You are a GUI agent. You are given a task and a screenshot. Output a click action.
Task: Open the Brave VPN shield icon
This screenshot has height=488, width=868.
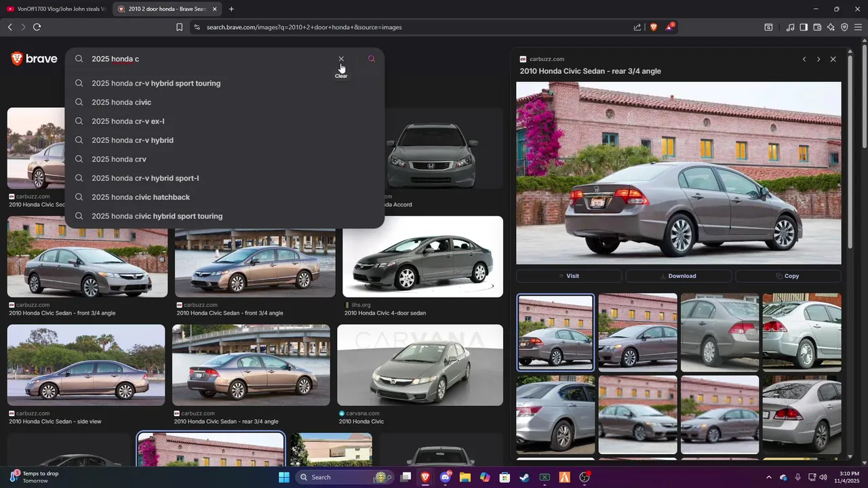point(844,27)
